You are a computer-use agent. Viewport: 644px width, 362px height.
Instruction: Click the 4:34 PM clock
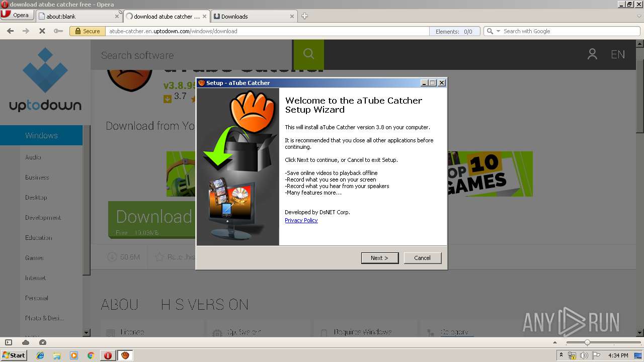[618, 355]
